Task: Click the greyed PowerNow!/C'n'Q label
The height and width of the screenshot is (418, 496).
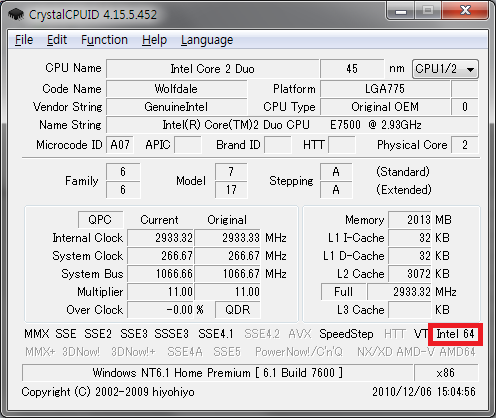Action: tap(299, 352)
